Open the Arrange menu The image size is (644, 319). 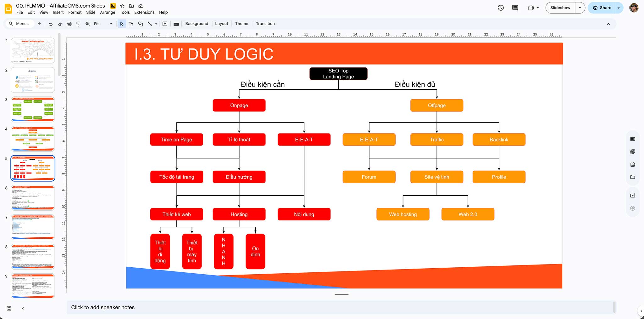(x=108, y=12)
